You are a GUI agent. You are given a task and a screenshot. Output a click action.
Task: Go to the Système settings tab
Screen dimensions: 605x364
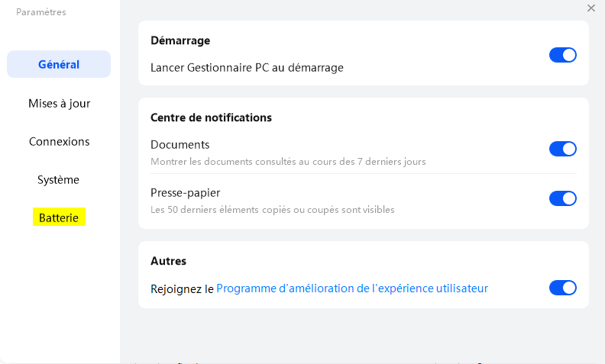pos(59,179)
